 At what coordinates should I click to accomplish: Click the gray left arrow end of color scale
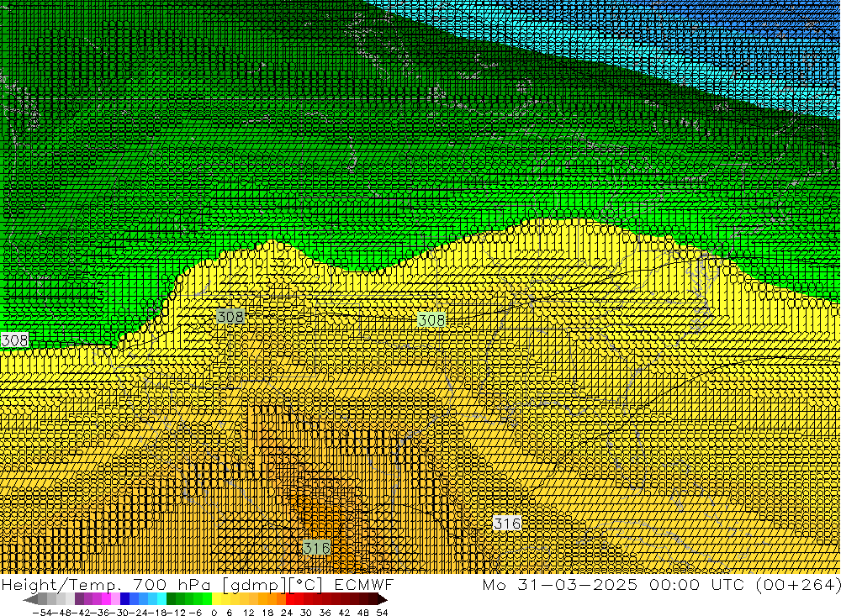30,599
